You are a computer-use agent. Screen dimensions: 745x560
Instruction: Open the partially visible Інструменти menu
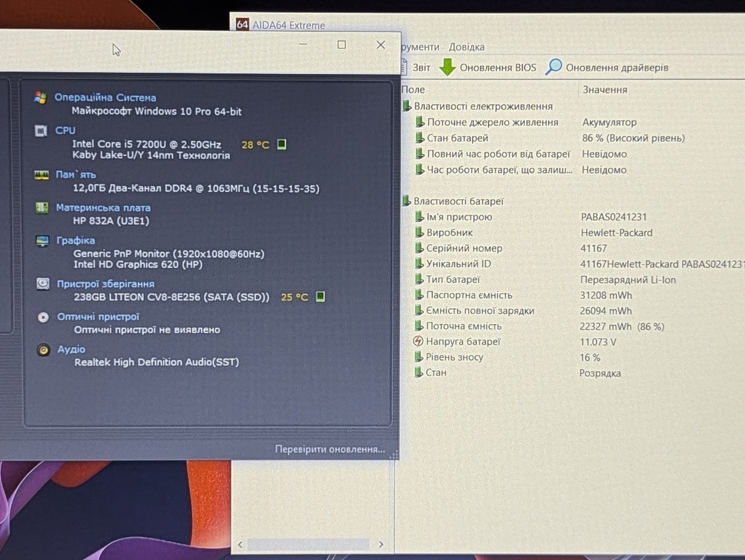pyautogui.click(x=420, y=47)
